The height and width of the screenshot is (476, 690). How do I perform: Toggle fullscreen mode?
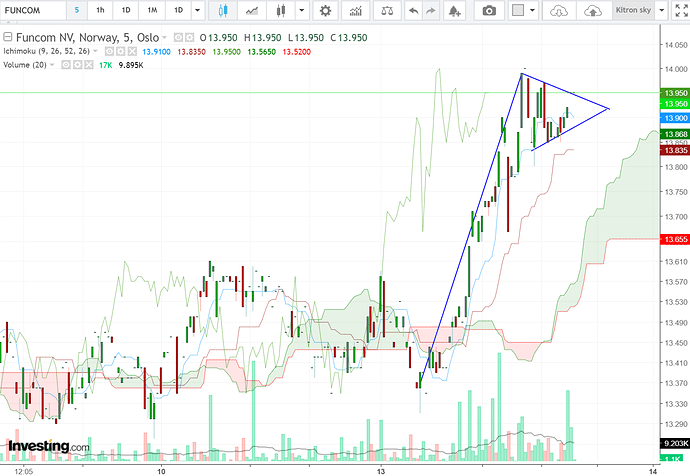(x=681, y=10)
